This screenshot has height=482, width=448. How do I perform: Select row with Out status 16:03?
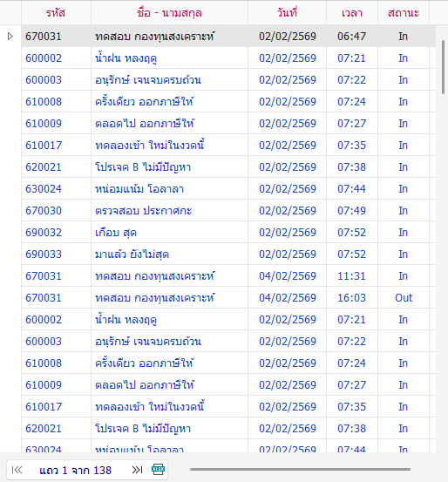tap(228, 297)
